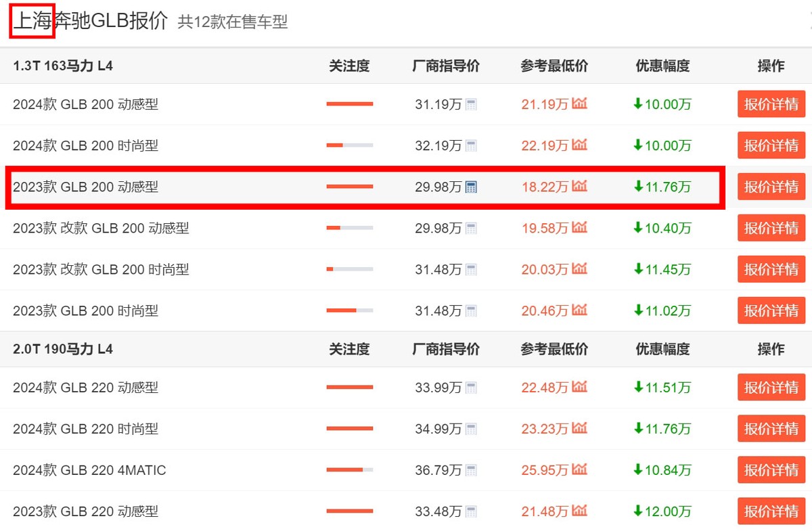
Task: Click the 11.76万 discount for 2023款 GLB 200 动感型
Action: (x=662, y=187)
